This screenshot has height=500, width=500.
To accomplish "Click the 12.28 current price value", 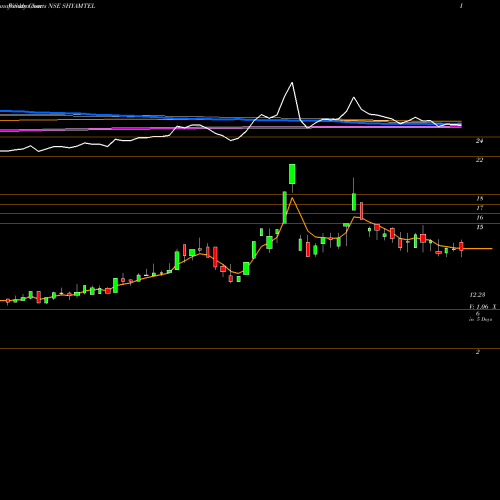I will pyautogui.click(x=477, y=295).
